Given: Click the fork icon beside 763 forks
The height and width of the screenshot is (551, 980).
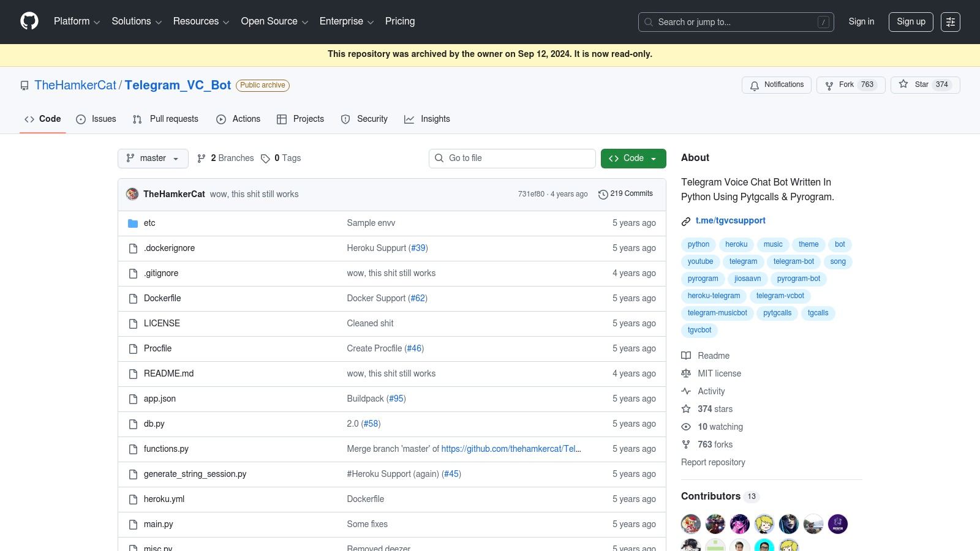Looking at the screenshot, I should click(686, 444).
